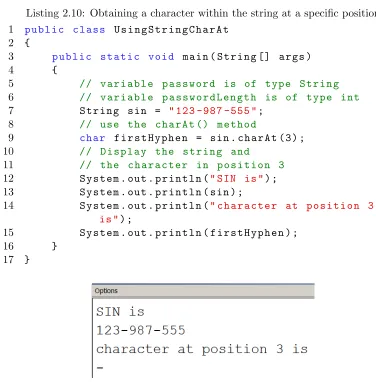
Task: Click the comment "use the charAt() method"
Action: (x=168, y=124)
